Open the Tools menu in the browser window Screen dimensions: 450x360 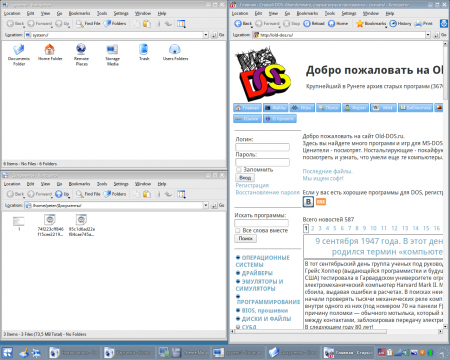[330, 13]
